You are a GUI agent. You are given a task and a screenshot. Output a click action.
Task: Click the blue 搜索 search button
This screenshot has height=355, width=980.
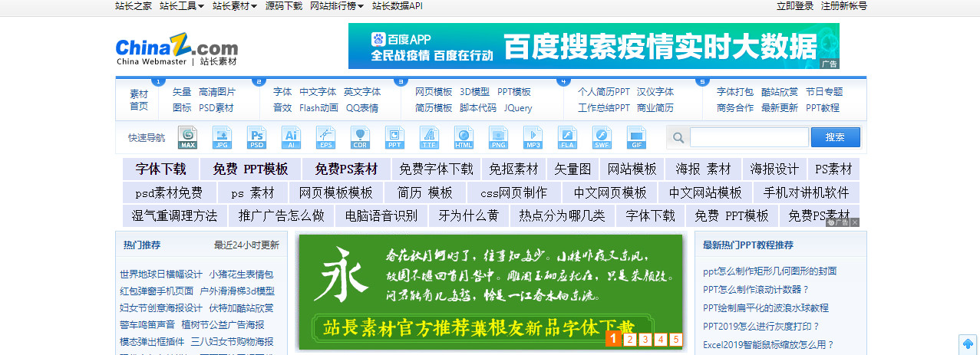(836, 137)
